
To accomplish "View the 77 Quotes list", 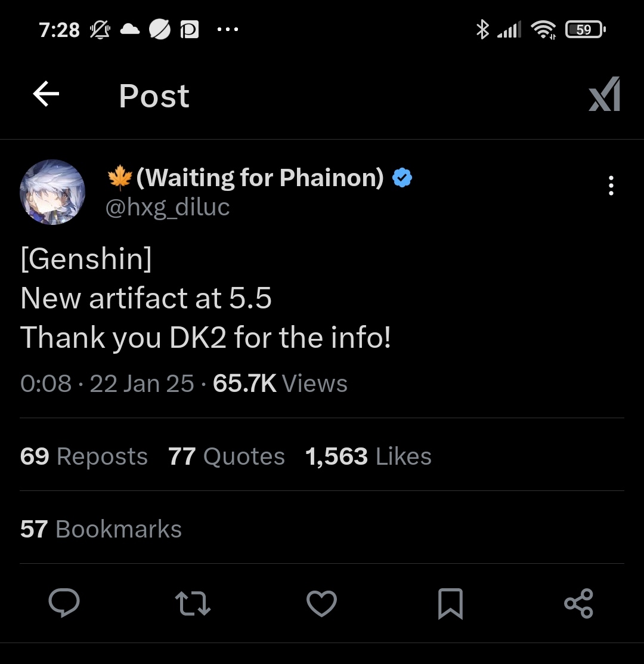I will [x=227, y=456].
